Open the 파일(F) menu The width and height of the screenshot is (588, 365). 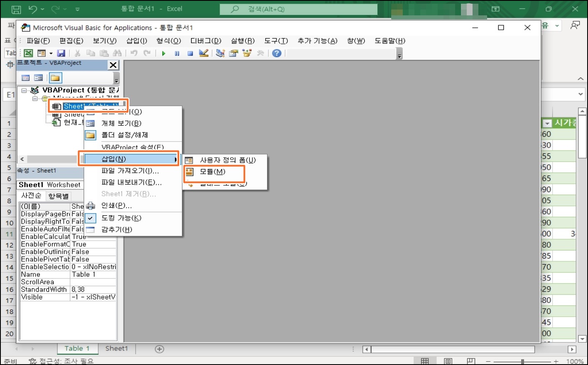point(38,41)
